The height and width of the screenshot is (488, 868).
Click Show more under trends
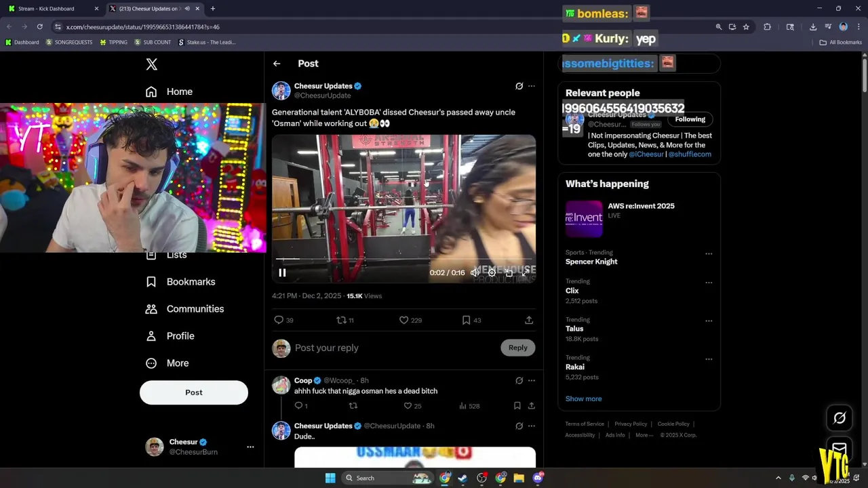[583, 399]
